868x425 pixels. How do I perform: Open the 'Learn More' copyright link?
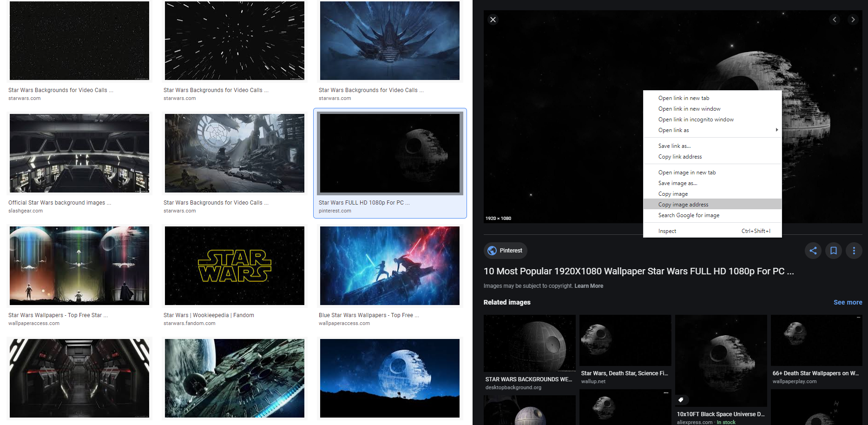point(589,286)
